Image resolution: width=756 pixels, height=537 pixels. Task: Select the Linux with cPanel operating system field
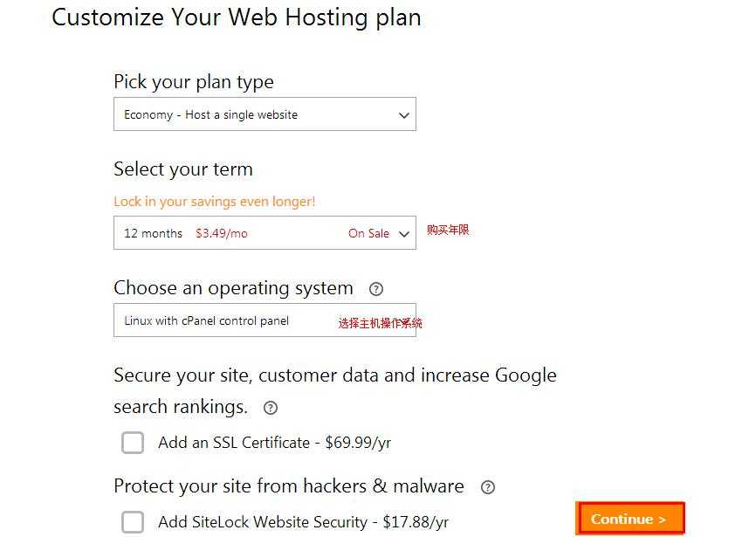(x=227, y=320)
